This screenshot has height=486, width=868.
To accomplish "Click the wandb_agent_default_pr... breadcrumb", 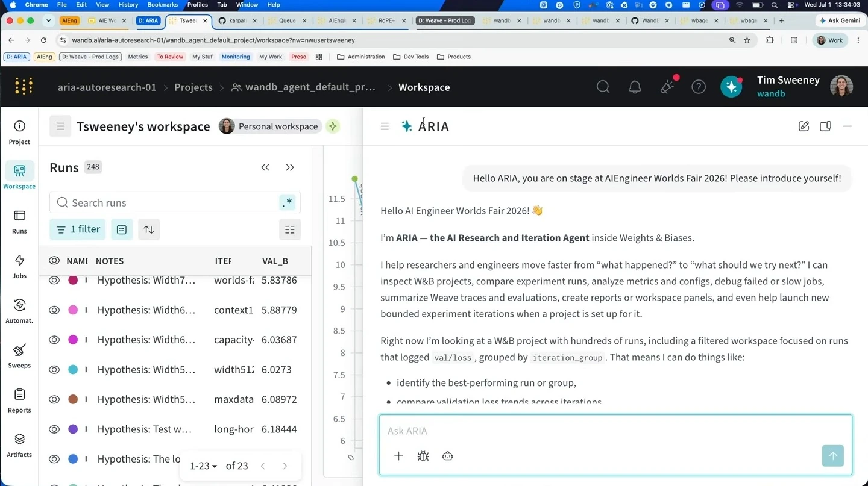I will pyautogui.click(x=303, y=87).
